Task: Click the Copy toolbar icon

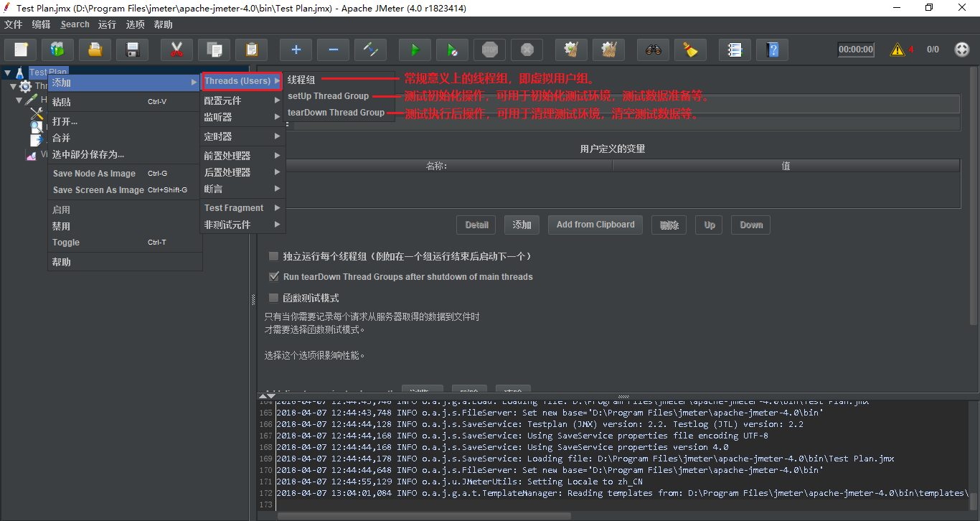Action: tap(214, 50)
